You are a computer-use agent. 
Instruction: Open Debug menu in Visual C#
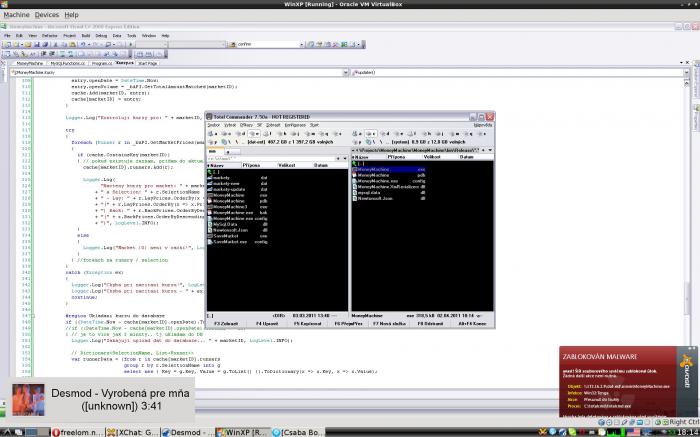click(x=101, y=36)
